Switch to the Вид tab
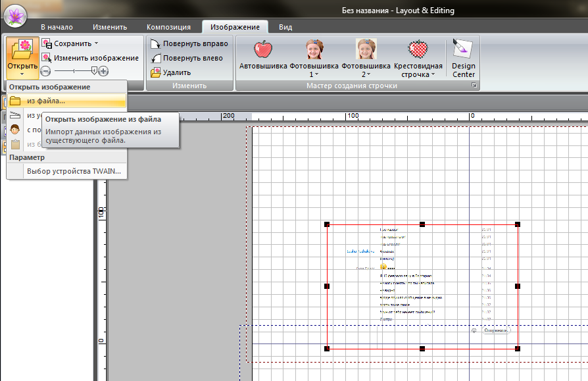This screenshot has height=381, width=588. pos(285,27)
